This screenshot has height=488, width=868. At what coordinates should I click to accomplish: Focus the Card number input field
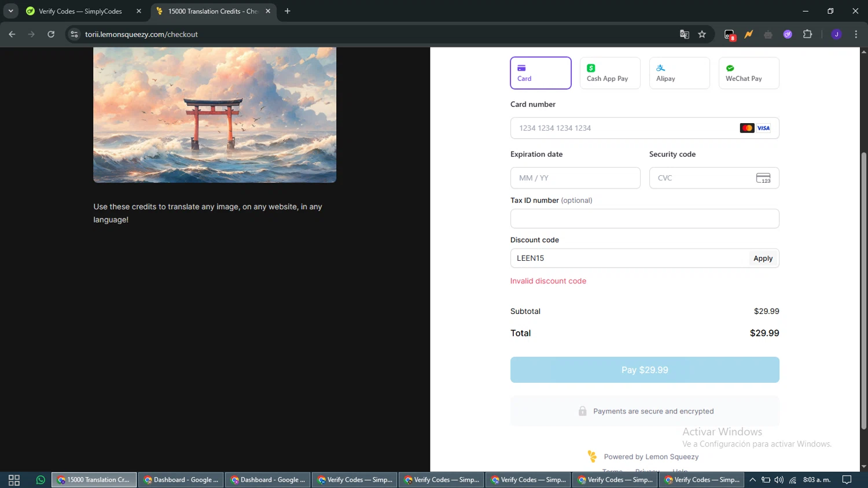click(x=645, y=128)
